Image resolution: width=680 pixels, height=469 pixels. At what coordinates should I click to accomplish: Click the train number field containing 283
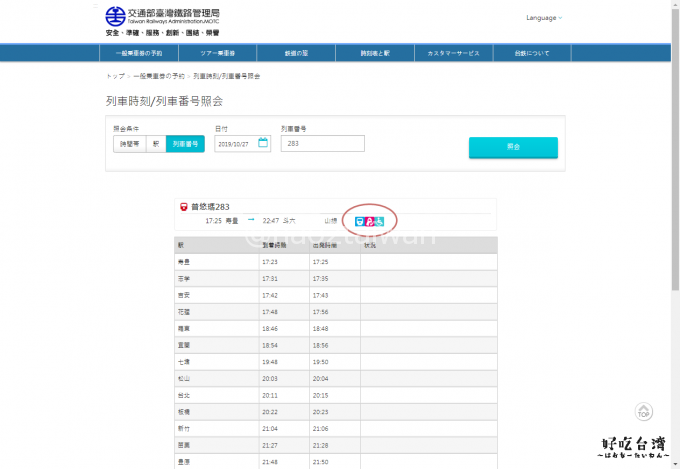coord(322,143)
